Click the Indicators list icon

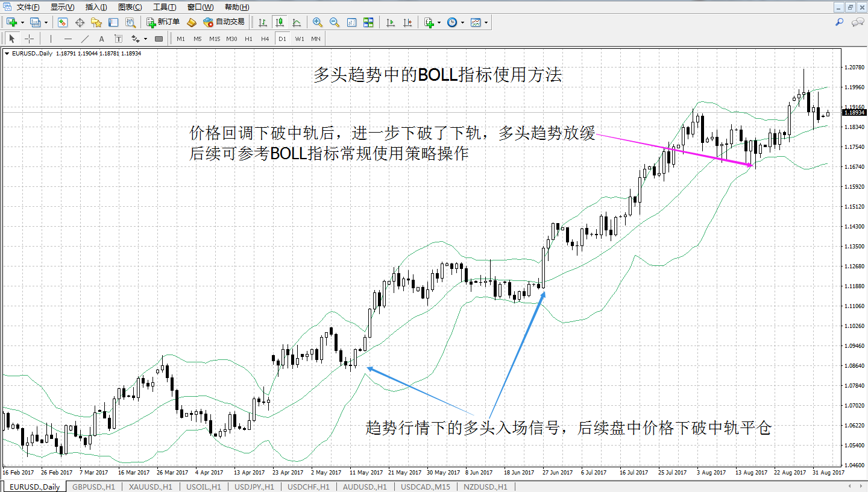429,22
